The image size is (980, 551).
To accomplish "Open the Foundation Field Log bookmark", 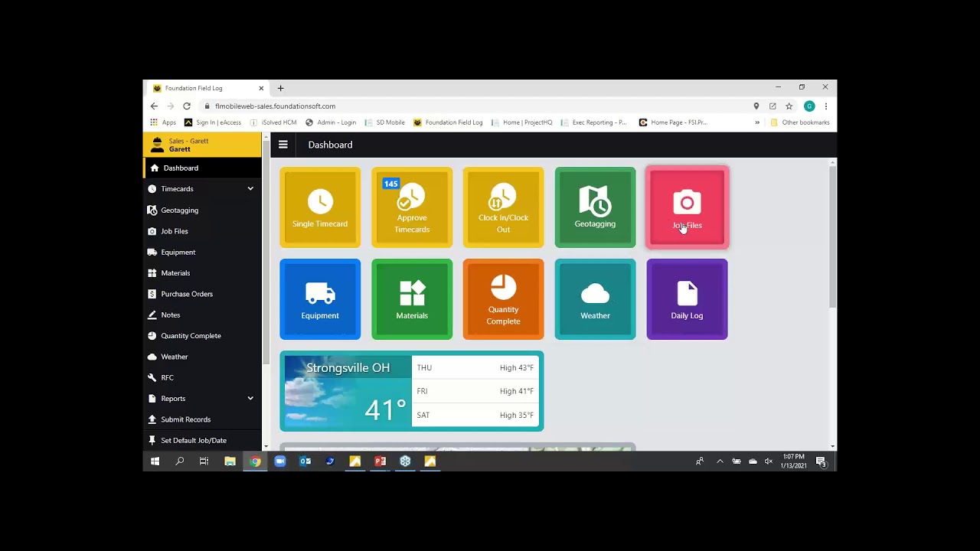I will tap(448, 122).
